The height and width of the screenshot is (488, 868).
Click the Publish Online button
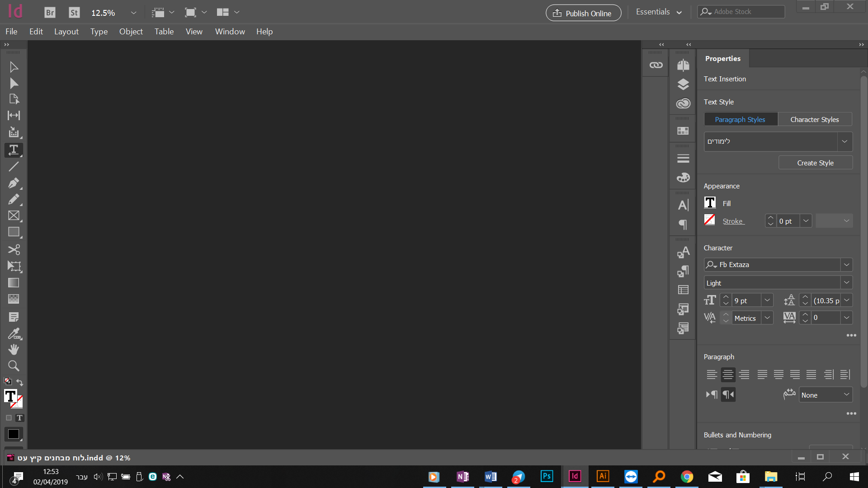583,13
